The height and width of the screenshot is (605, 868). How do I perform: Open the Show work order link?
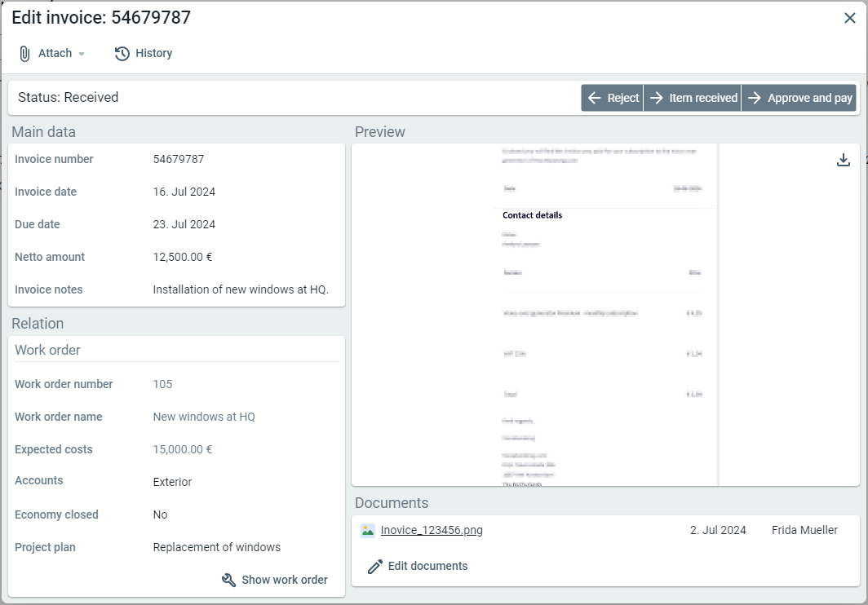(285, 580)
